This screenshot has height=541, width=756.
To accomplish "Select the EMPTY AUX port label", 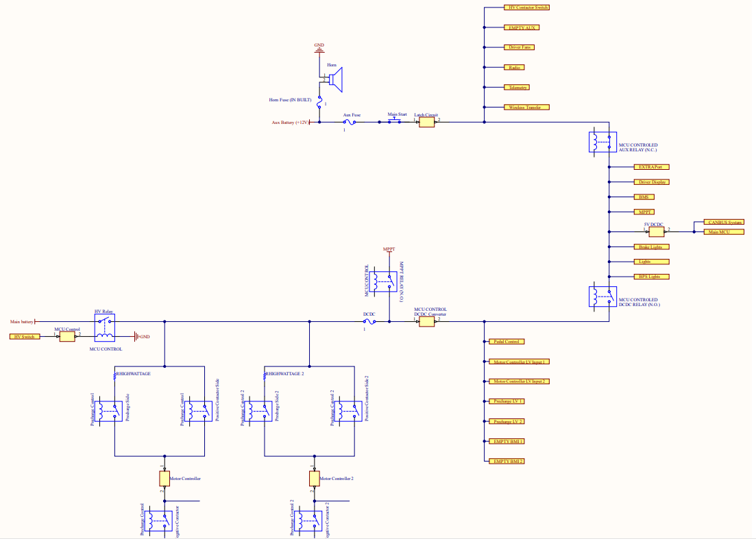I will [x=522, y=27].
